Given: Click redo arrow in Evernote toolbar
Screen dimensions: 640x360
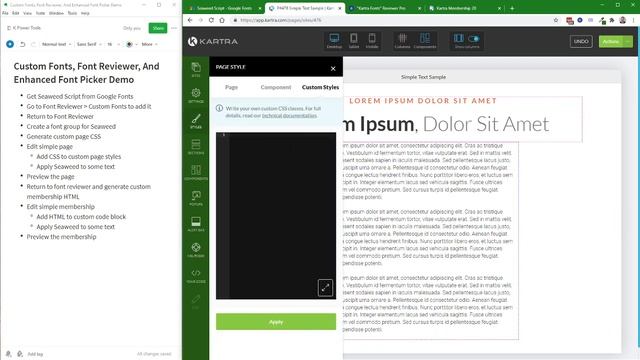Looking at the screenshot, I should (33, 44).
